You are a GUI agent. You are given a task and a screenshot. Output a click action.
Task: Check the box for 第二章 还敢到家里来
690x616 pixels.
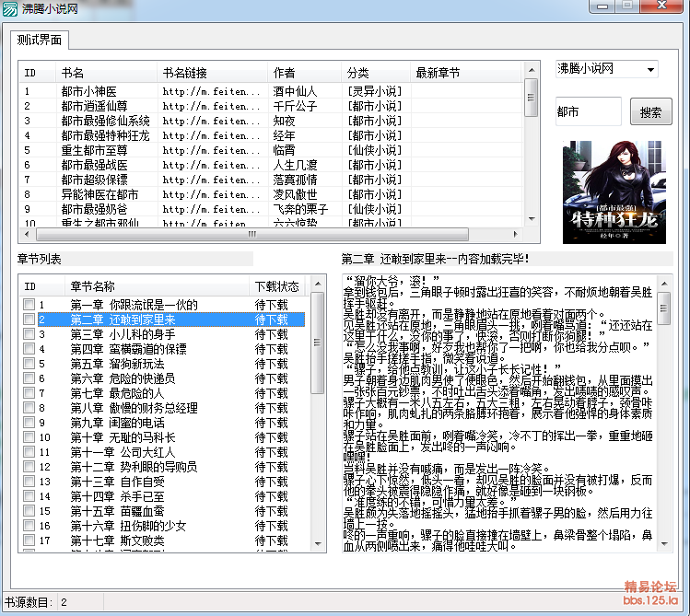pyautogui.click(x=29, y=320)
